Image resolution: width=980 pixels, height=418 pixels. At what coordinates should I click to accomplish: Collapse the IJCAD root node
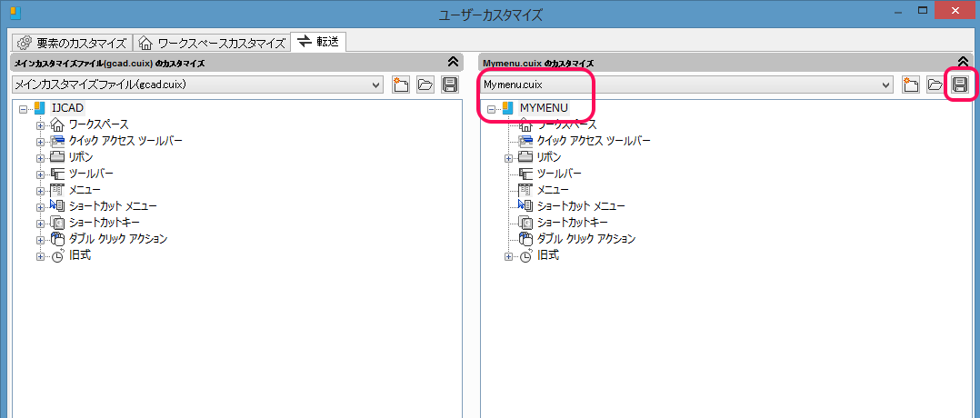[24, 109]
